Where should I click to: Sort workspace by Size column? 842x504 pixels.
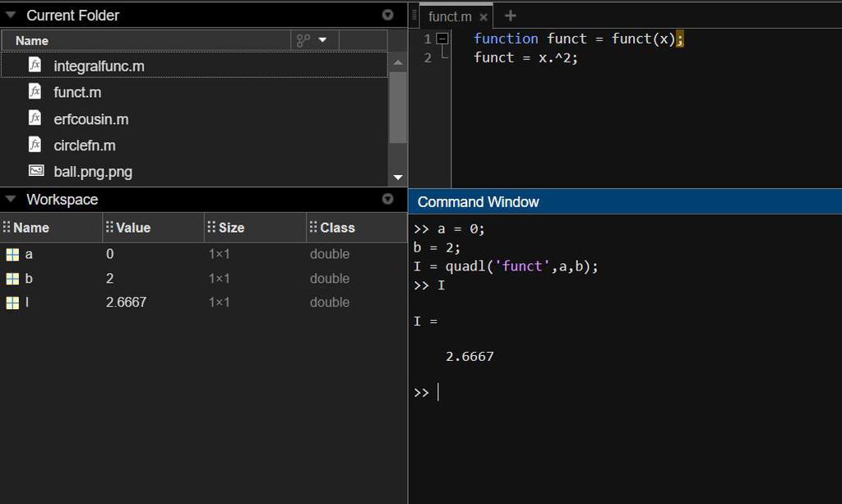click(231, 228)
